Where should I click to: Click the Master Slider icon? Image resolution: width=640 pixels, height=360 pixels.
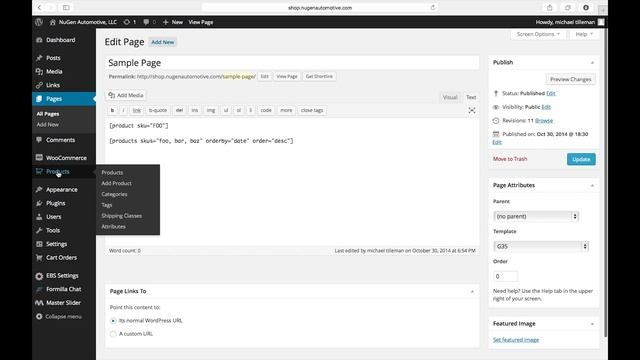coord(39,303)
